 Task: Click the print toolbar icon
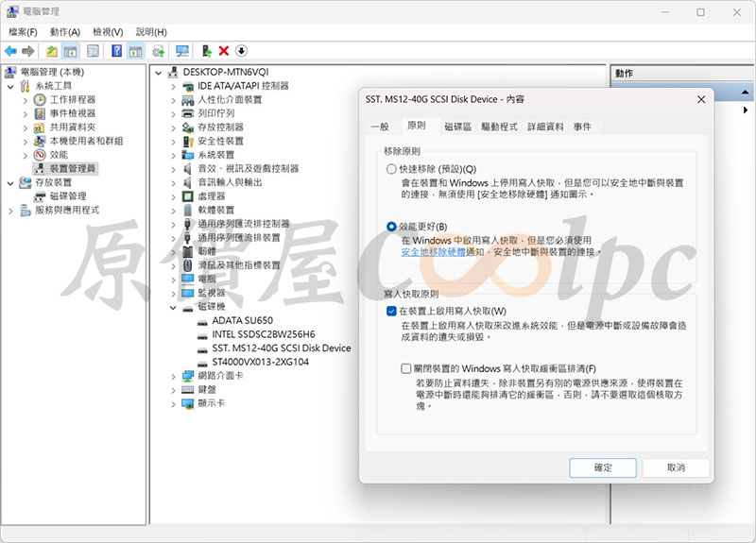pyautogui.click(x=158, y=51)
